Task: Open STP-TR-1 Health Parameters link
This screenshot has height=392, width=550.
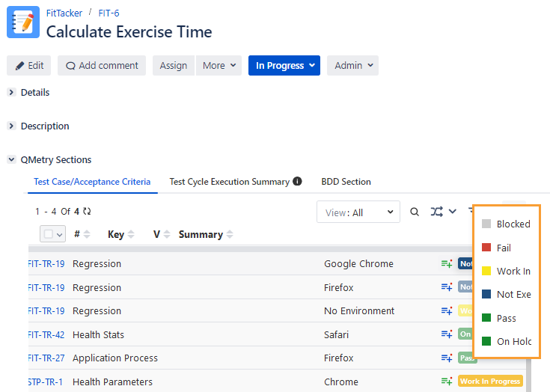Action: pyautogui.click(x=45, y=382)
